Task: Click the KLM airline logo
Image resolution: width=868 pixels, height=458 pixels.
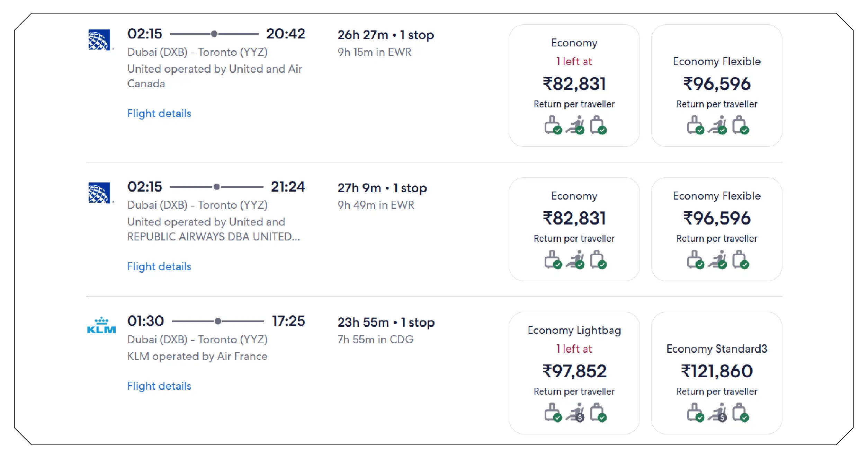Action: tap(101, 326)
